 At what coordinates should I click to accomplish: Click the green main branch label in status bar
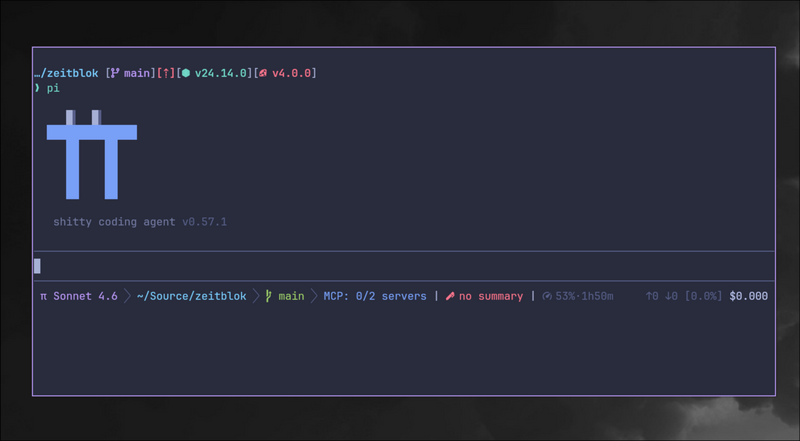[291, 297]
